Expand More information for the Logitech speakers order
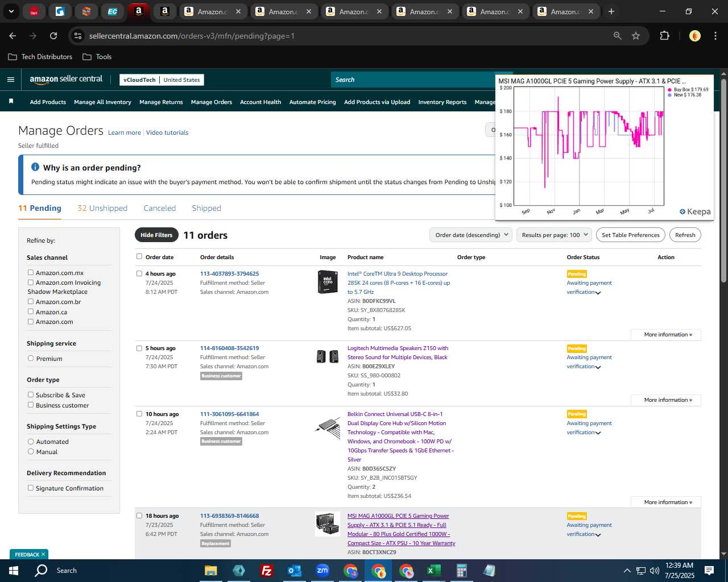The height and width of the screenshot is (582, 728). click(666, 400)
